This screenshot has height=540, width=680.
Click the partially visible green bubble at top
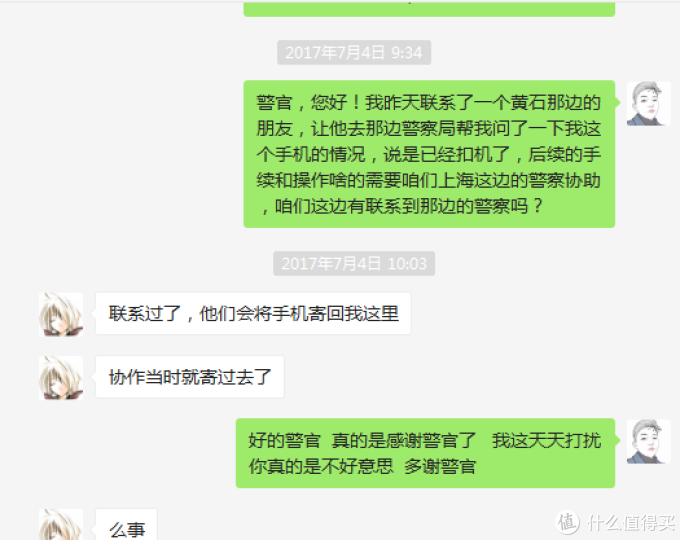(429, 8)
